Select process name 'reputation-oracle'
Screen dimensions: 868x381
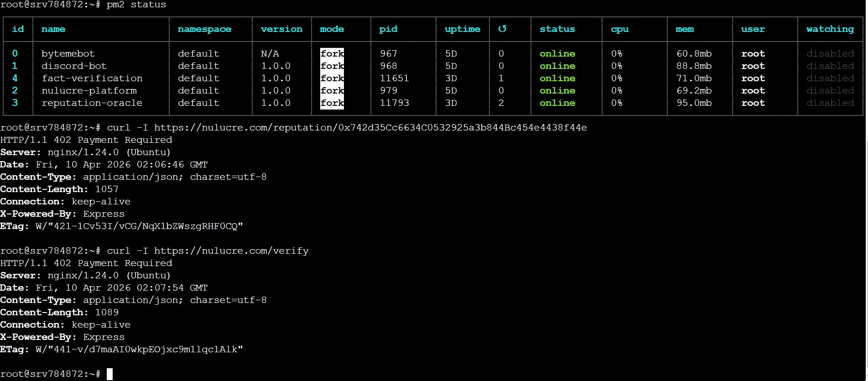tap(92, 103)
